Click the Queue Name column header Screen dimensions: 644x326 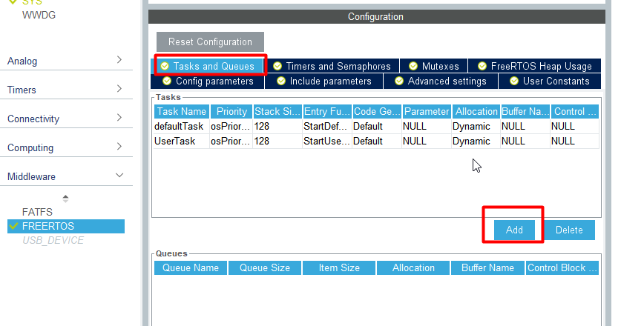click(x=191, y=267)
